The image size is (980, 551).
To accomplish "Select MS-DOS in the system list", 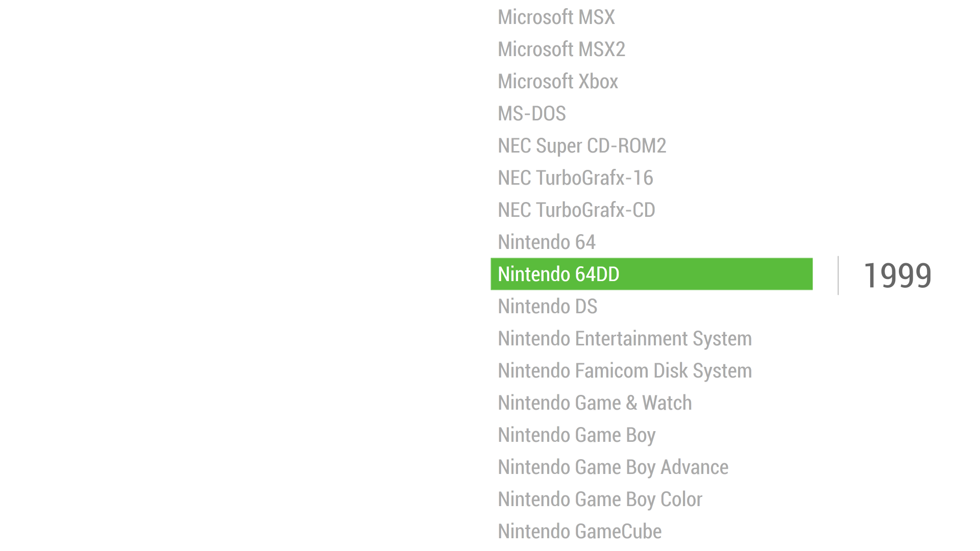I will [x=532, y=114].
